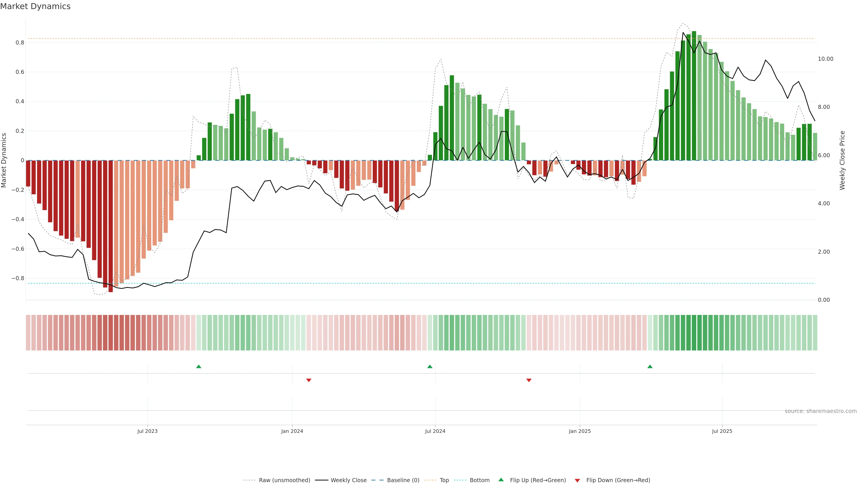Click the Flip Up marker near Jul 2024

click(430, 366)
